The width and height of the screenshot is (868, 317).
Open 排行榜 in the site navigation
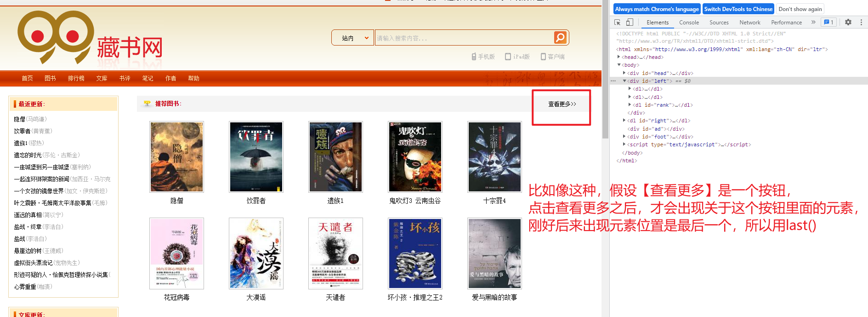76,78
